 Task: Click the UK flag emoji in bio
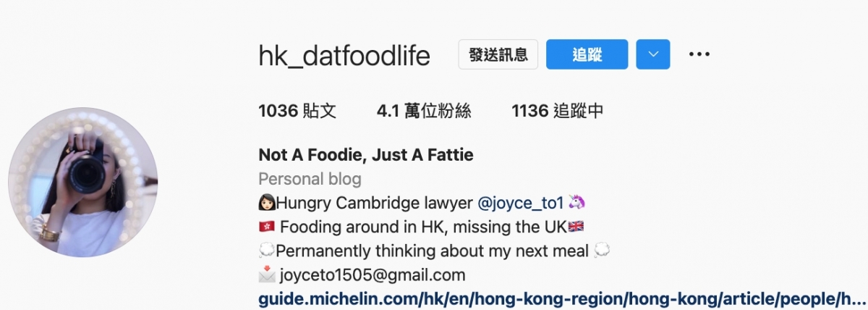[x=576, y=227]
